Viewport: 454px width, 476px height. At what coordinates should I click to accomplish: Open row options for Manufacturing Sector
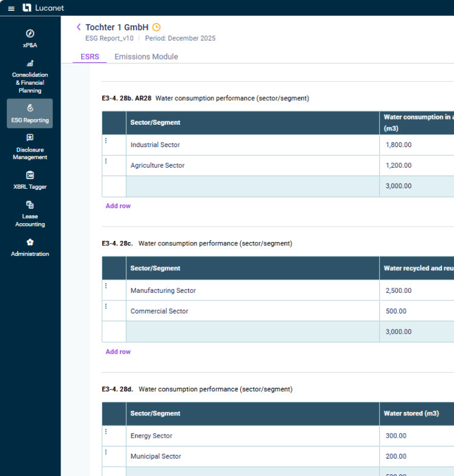[x=106, y=286]
